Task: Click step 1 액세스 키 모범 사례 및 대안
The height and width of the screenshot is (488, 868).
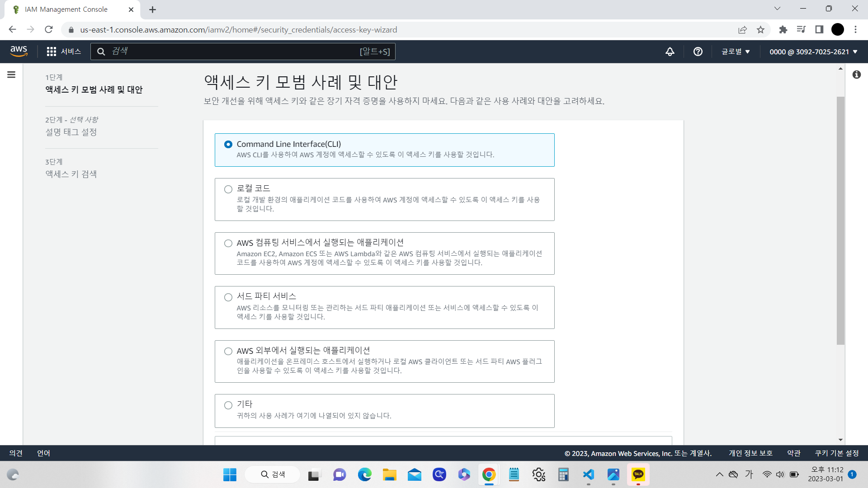Action: [x=94, y=89]
